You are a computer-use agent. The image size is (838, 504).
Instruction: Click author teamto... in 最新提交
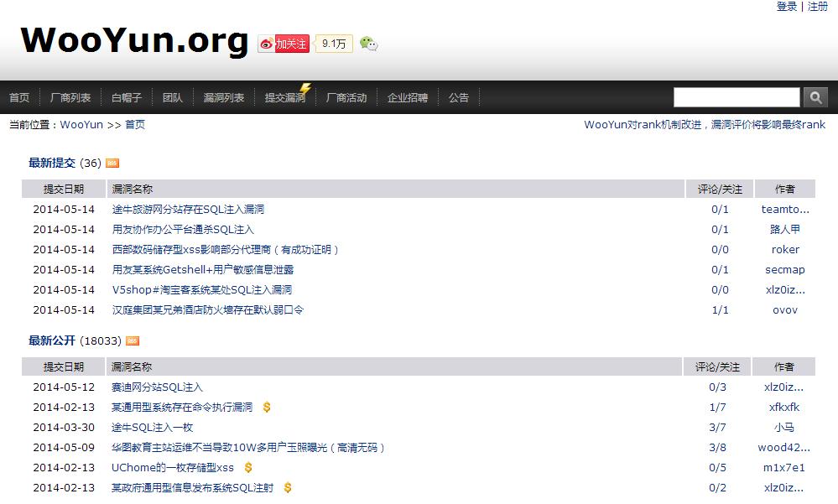click(x=785, y=210)
